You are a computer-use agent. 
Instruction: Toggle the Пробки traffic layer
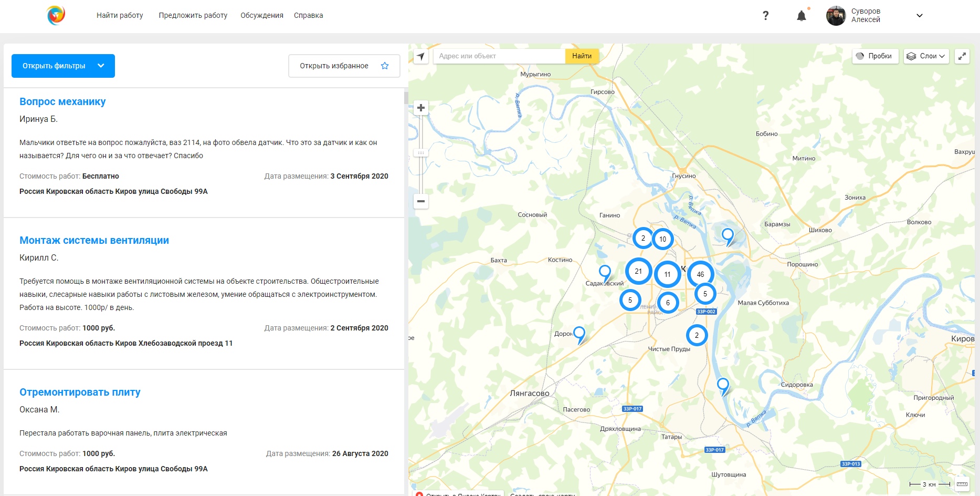(874, 56)
